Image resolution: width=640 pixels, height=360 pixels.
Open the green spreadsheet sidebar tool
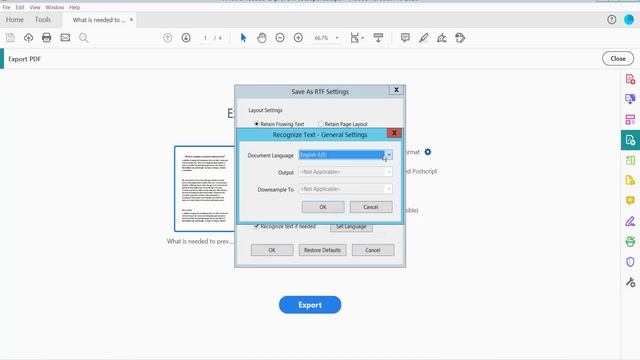click(630, 160)
